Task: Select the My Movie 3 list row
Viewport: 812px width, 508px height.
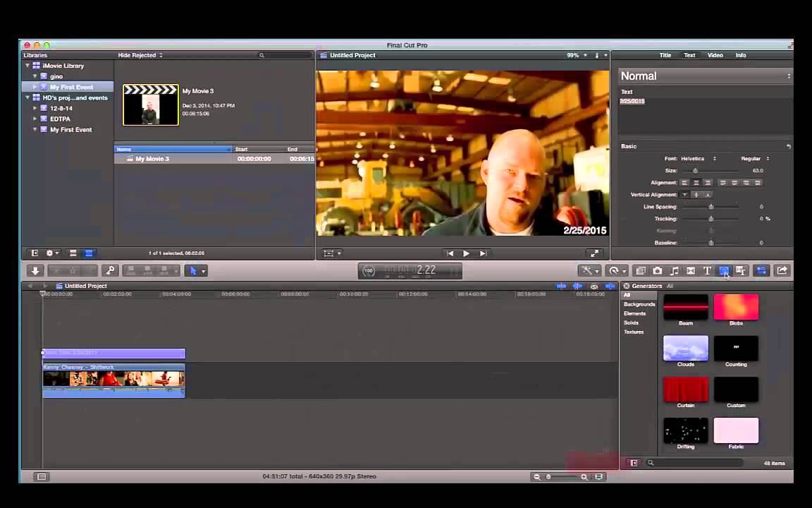Action: (214, 159)
